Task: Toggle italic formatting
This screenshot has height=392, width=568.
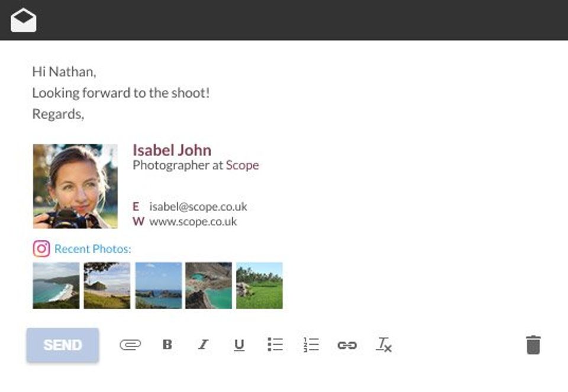Action: tap(203, 345)
